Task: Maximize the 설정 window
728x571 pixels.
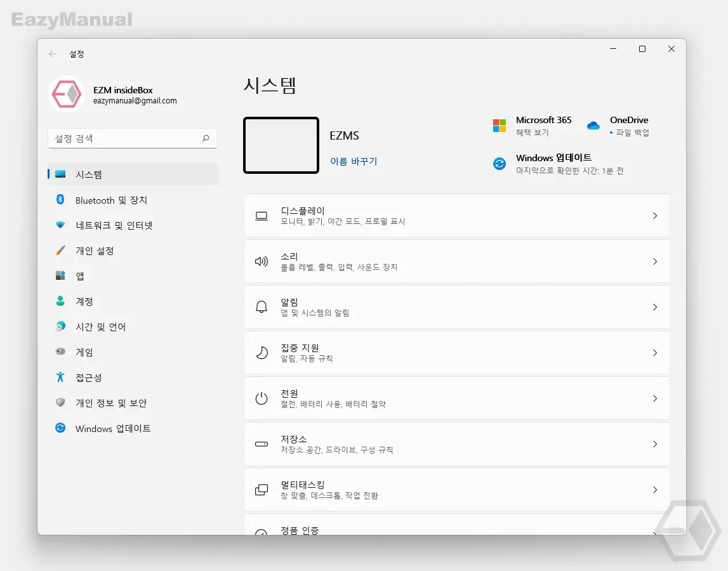Action: point(642,49)
